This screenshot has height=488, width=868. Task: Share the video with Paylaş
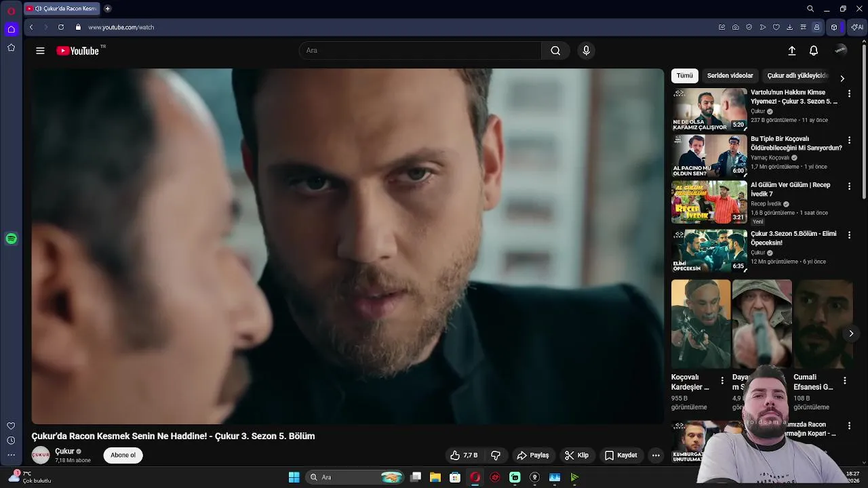(533, 455)
